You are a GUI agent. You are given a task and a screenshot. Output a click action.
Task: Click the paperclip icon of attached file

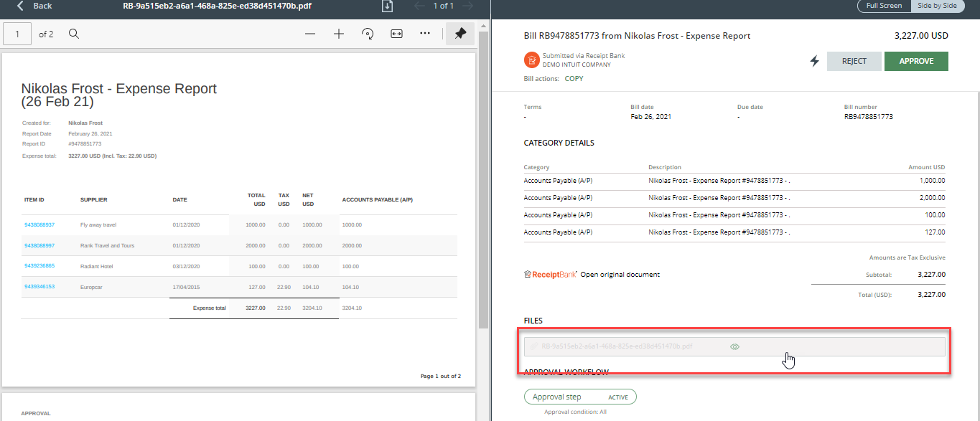(x=533, y=346)
